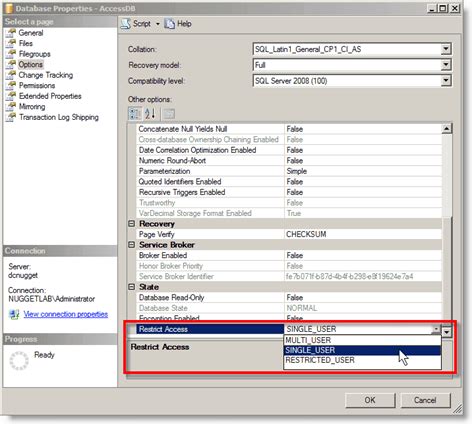Select the Parameterization property
Image resolution: width=474 pixels, height=426 pixels.
pos(289,171)
